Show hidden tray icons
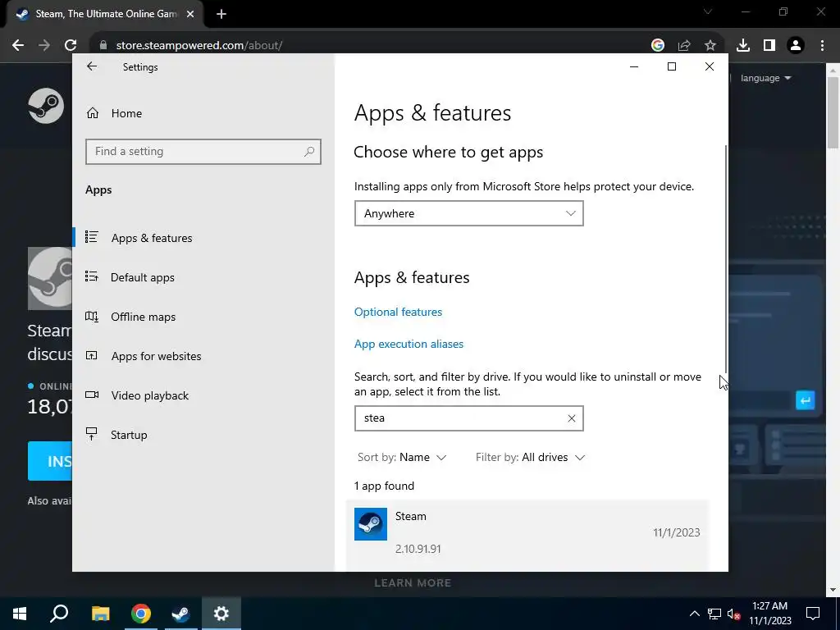Viewport: 840px width, 630px height. click(x=694, y=614)
